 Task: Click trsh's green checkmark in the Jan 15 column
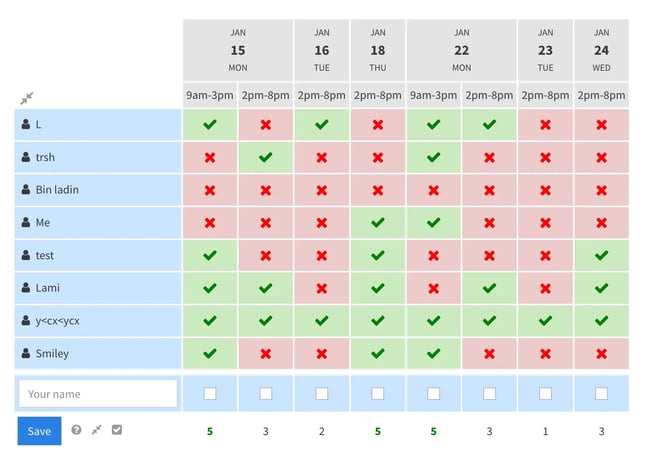(265, 157)
